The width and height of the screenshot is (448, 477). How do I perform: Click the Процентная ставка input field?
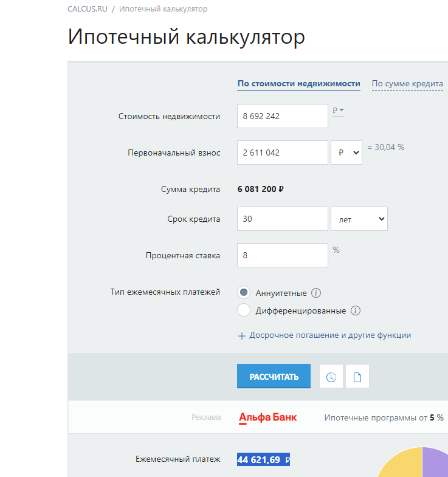pyautogui.click(x=282, y=256)
